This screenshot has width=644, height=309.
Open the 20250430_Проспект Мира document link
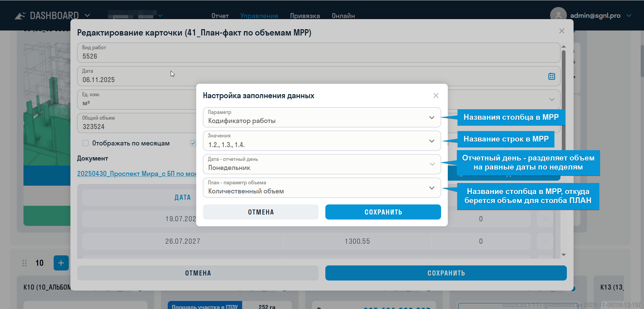(137, 174)
